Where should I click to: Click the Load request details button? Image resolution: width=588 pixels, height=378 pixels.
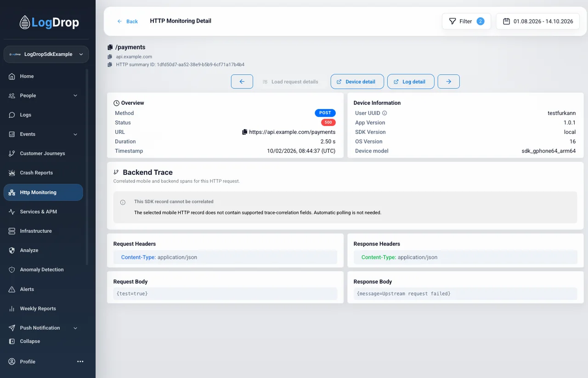coord(290,81)
